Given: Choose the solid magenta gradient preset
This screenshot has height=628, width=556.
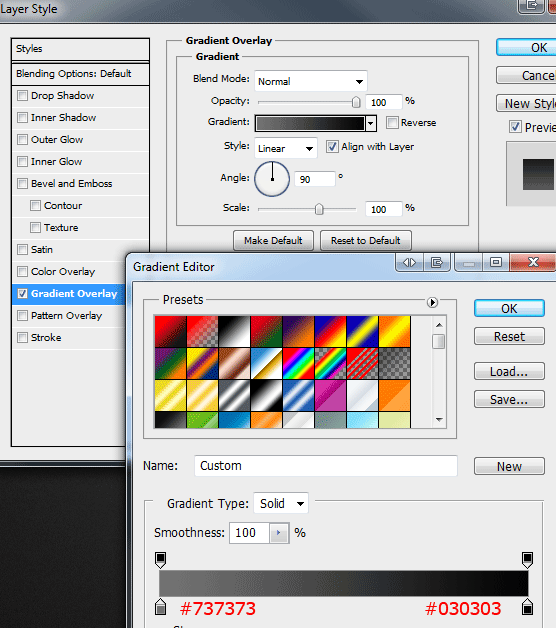Looking at the screenshot, I should [331, 396].
